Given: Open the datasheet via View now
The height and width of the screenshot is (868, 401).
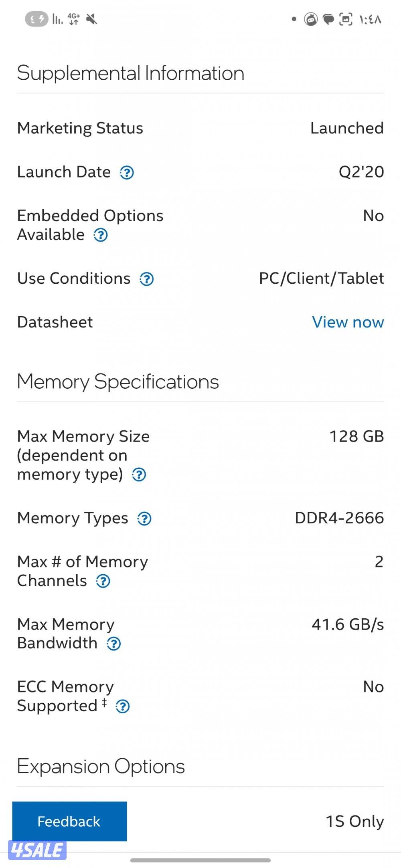Looking at the screenshot, I should click(x=347, y=322).
